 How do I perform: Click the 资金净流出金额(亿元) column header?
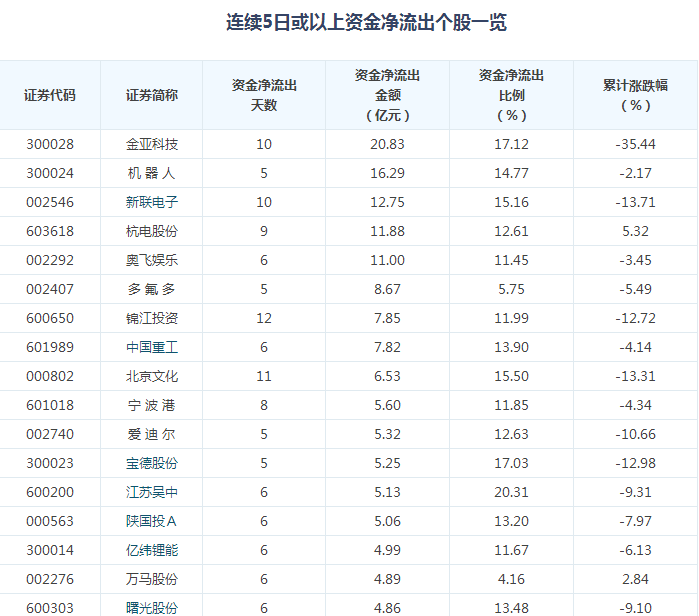click(387, 95)
